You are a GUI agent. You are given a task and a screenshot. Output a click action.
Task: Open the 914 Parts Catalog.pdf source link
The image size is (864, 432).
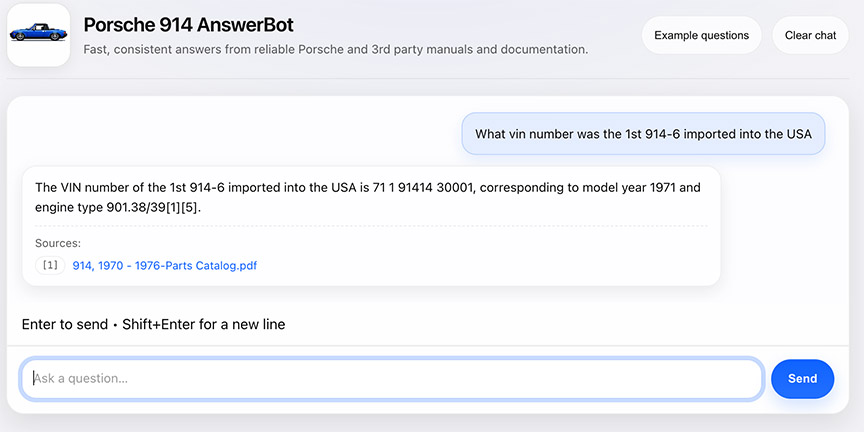coord(165,265)
